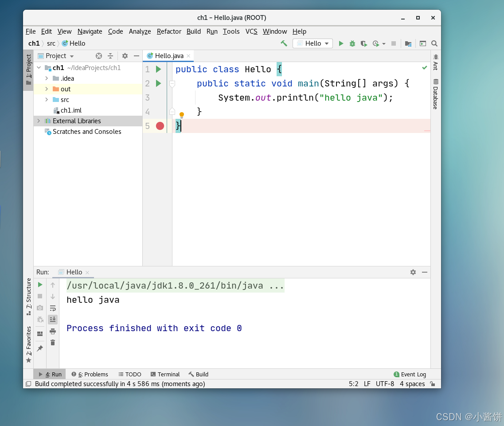This screenshot has height=426, width=504.
Task: Open the Refactor menu
Action: click(169, 31)
